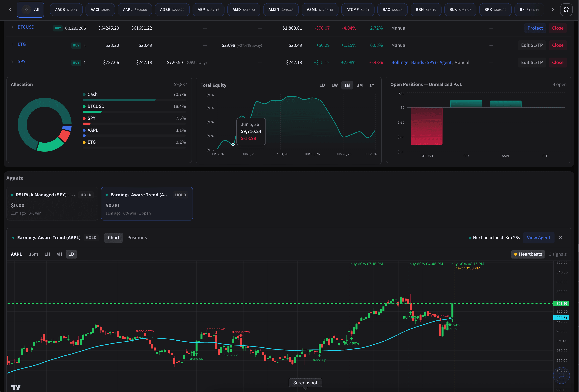Set Total Equity range to 1M
579x392 pixels.
(x=347, y=85)
